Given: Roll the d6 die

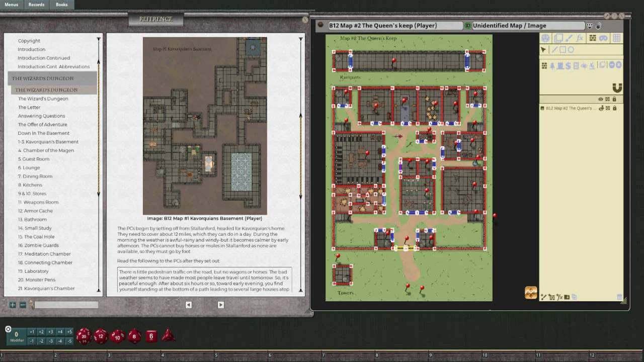Looking at the screenshot, I should [151, 336].
